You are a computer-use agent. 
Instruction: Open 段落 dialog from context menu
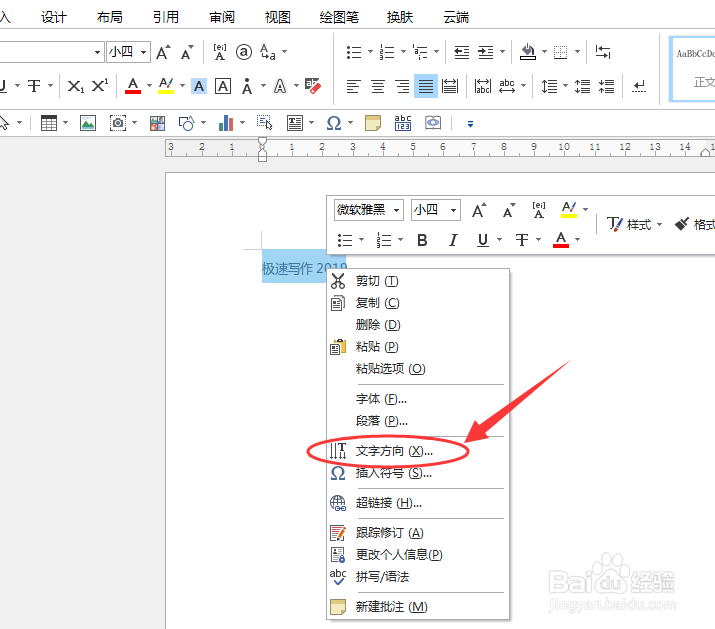(x=418, y=421)
